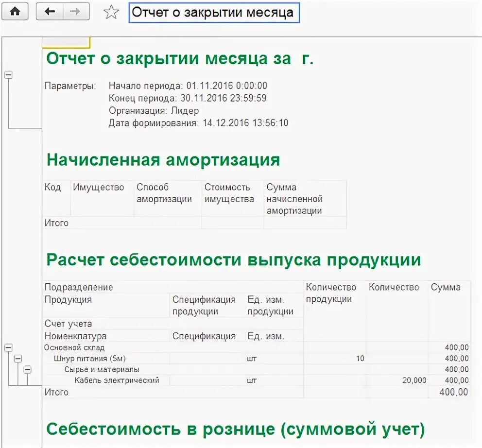Click the 'Сумма' column header
Image resolution: width=482 pixels, height=448 pixels.
point(449,311)
